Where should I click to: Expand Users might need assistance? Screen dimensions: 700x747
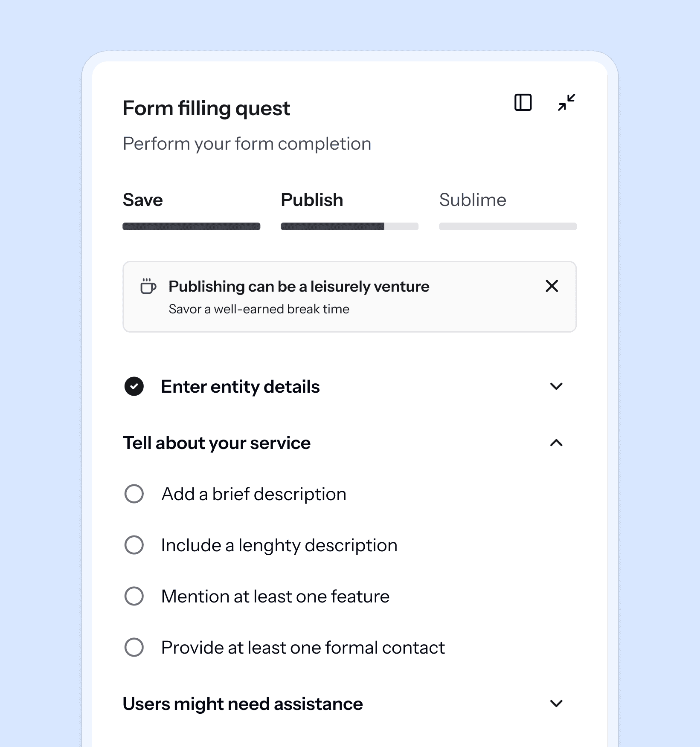(556, 704)
